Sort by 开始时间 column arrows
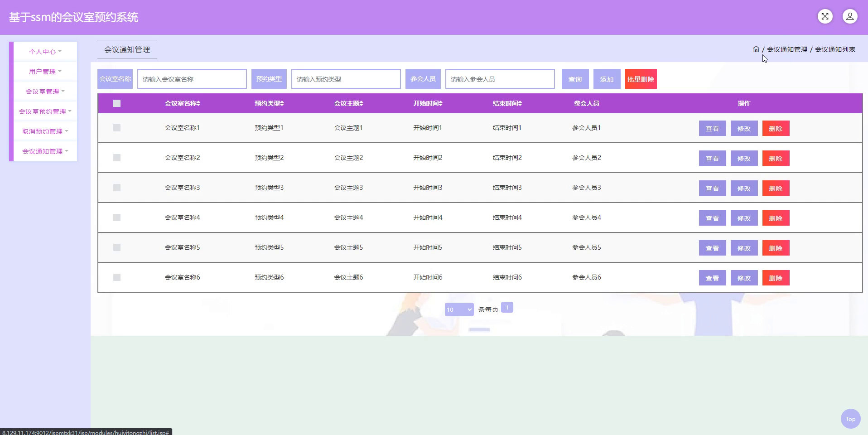 pos(440,103)
